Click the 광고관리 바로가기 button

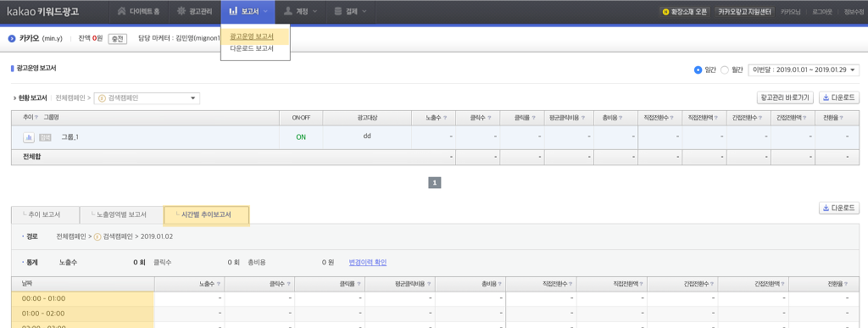(785, 98)
